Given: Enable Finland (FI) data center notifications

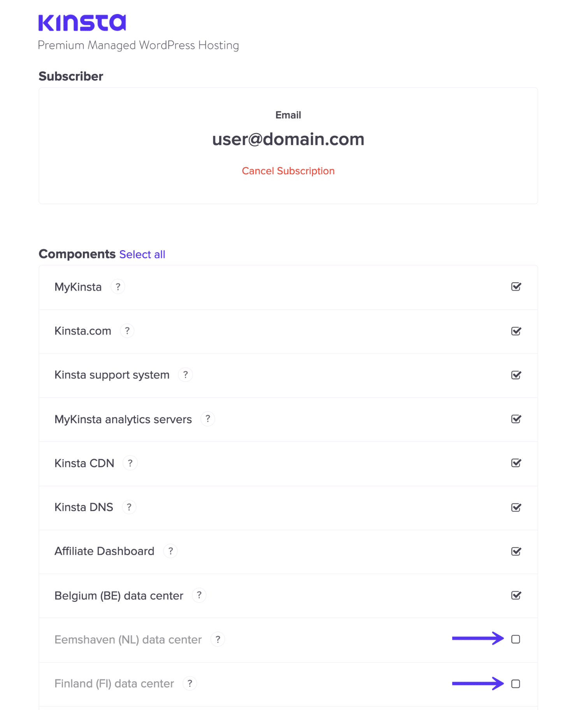Looking at the screenshot, I should [x=516, y=683].
